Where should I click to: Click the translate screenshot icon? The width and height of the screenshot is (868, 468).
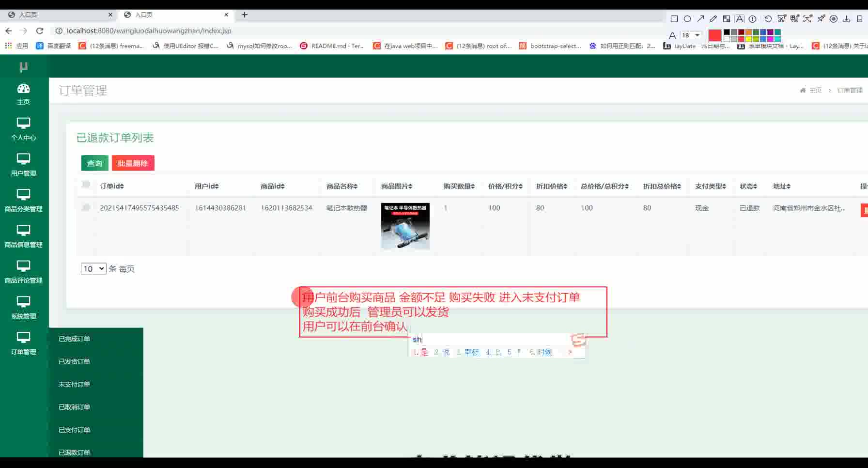(x=794, y=19)
